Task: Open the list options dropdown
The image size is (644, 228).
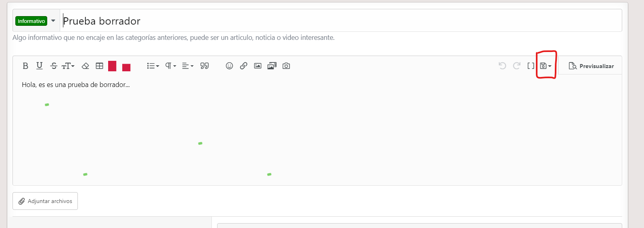Action: 153,66
